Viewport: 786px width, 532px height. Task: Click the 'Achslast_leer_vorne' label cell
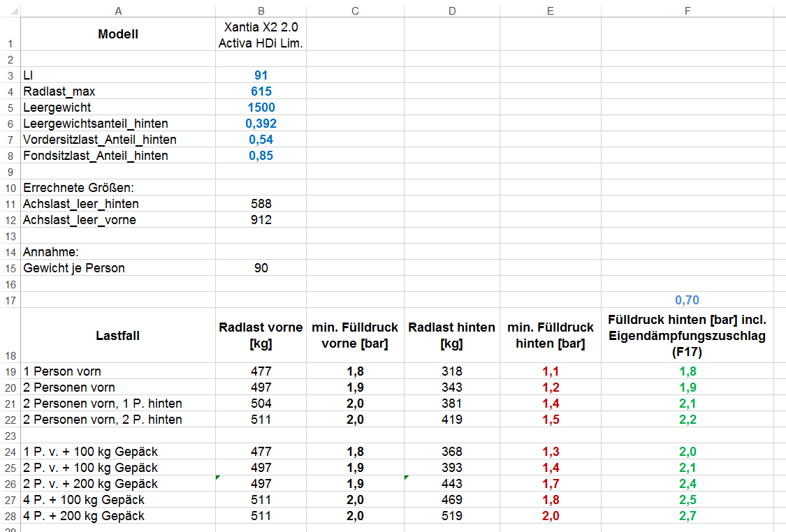tap(118, 219)
